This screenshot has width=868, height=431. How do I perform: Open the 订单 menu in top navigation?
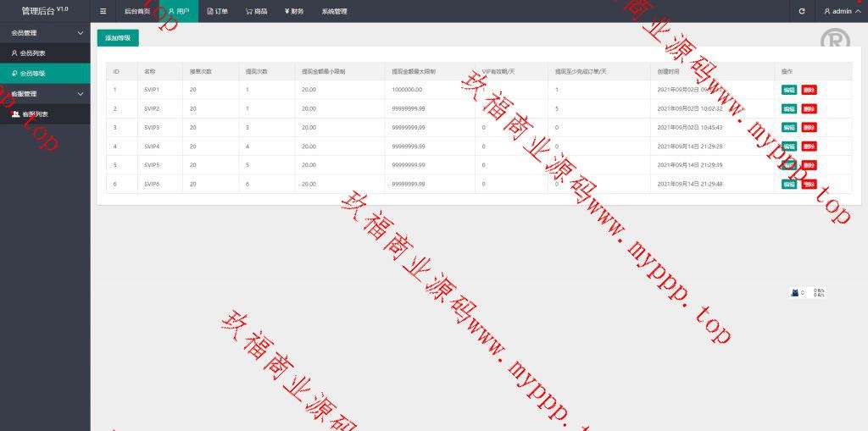pos(218,12)
